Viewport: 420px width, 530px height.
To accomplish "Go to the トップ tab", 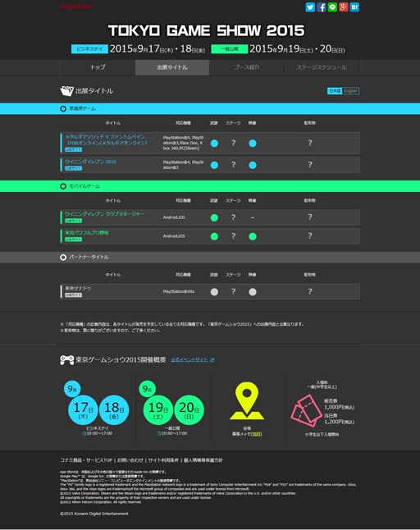I will coord(98,67).
